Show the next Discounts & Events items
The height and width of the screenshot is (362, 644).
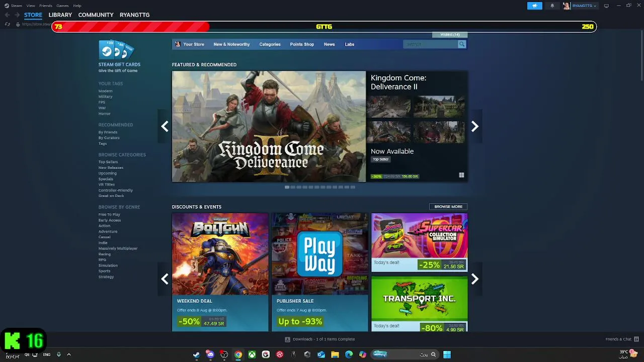click(x=474, y=279)
